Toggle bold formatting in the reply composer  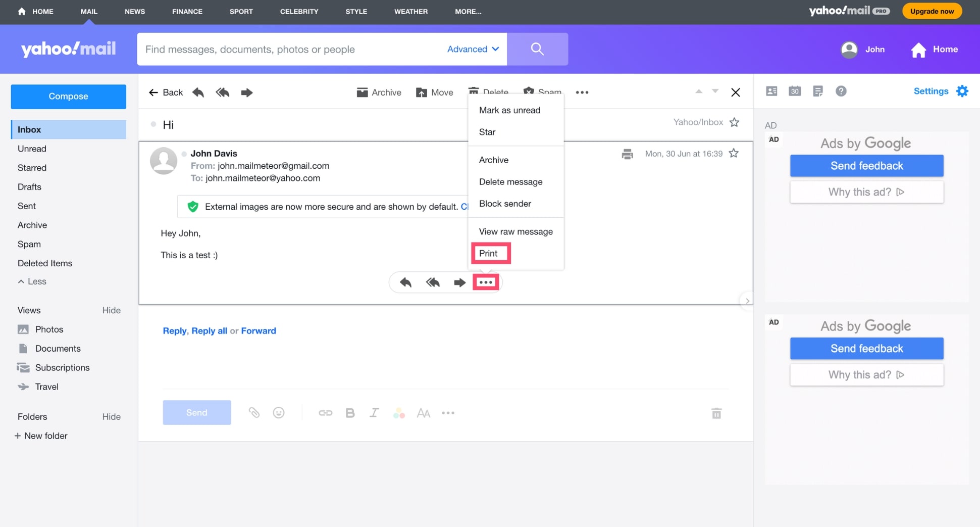tap(350, 413)
